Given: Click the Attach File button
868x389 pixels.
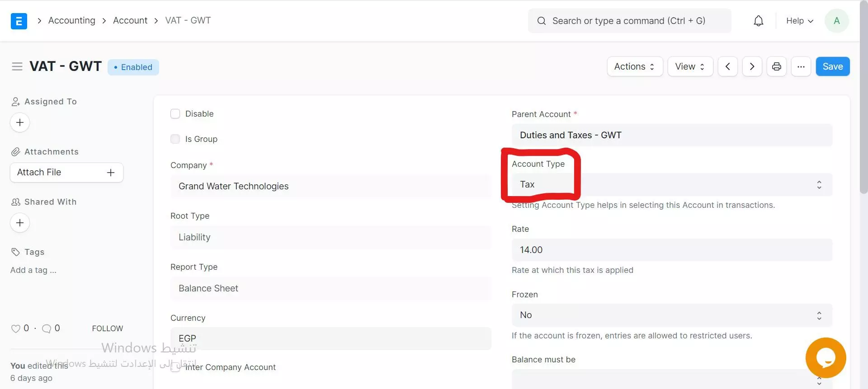Looking at the screenshot, I should tap(66, 173).
